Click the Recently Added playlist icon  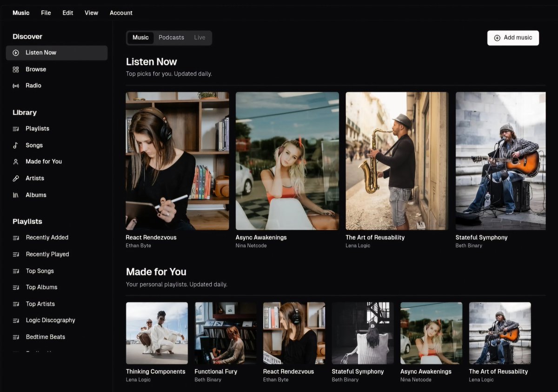[x=16, y=238]
